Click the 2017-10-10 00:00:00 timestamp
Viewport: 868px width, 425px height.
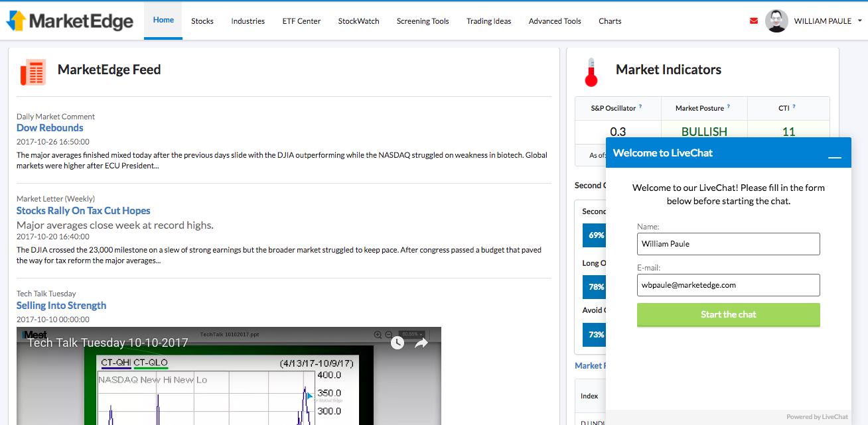click(53, 320)
